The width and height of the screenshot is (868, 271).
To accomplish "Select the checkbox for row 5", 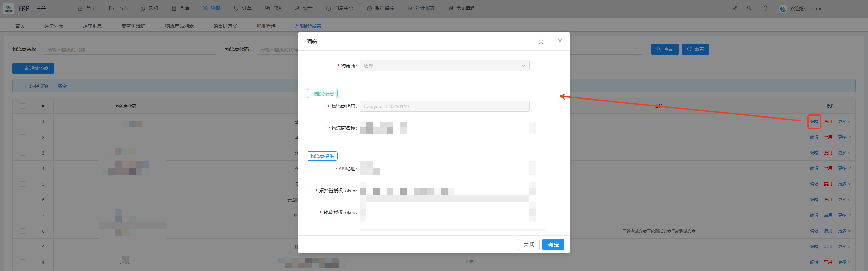I will (x=23, y=184).
